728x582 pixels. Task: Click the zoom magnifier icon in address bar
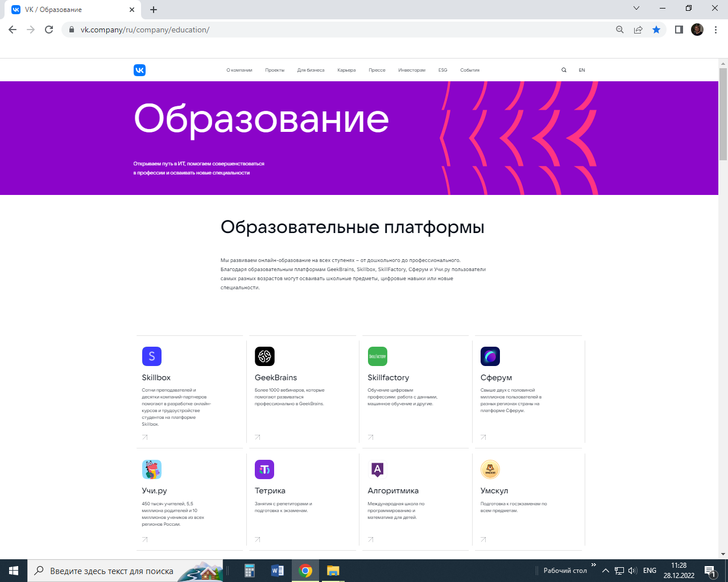[x=620, y=30]
